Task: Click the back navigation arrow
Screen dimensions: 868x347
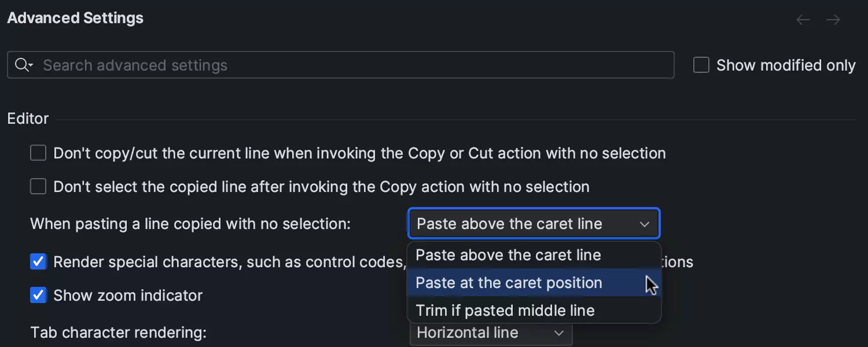Action: (x=803, y=20)
